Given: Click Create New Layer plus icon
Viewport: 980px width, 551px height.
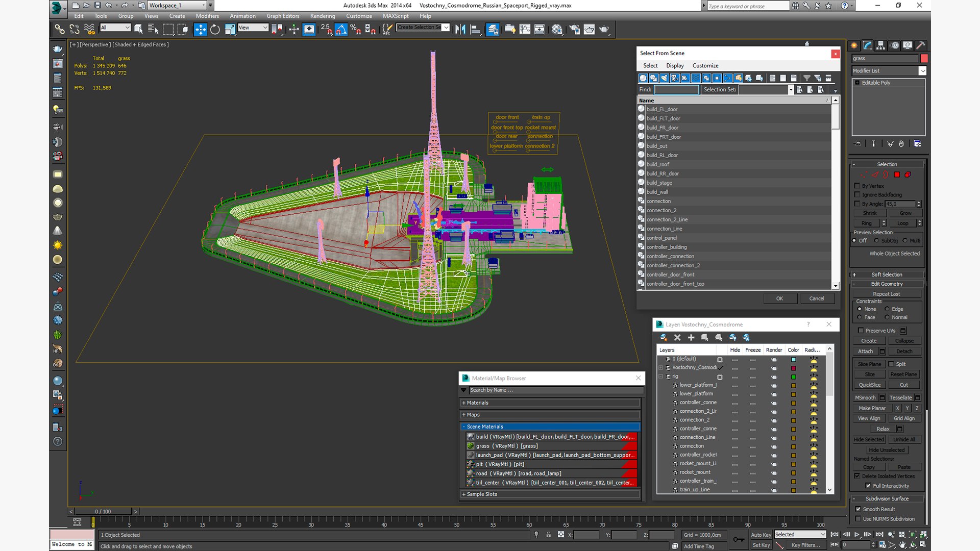Looking at the screenshot, I should pyautogui.click(x=691, y=337).
